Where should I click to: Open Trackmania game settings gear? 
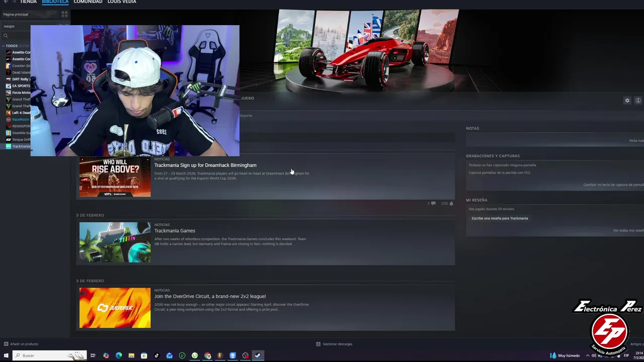click(x=627, y=101)
